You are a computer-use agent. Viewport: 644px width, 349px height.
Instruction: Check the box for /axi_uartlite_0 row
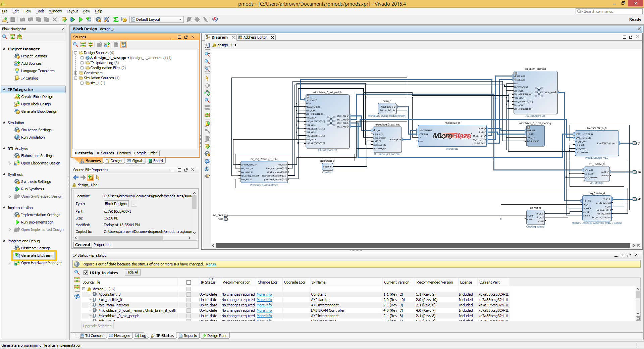coord(189,300)
